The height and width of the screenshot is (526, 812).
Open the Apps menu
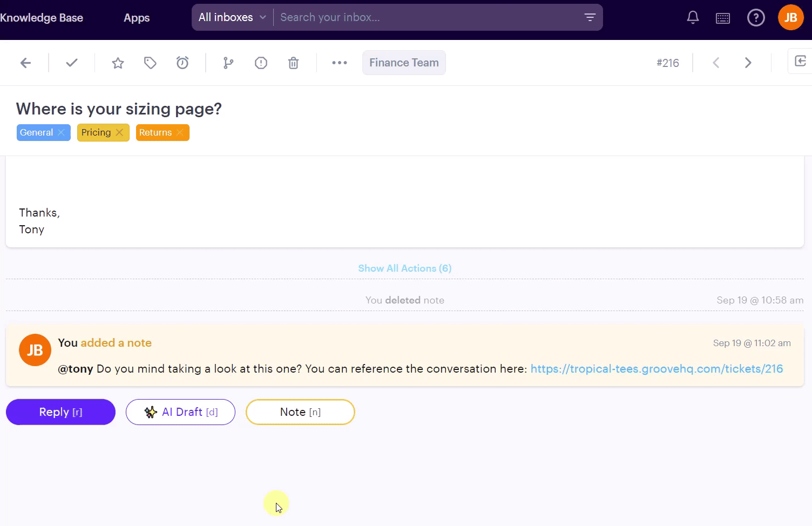(x=137, y=18)
